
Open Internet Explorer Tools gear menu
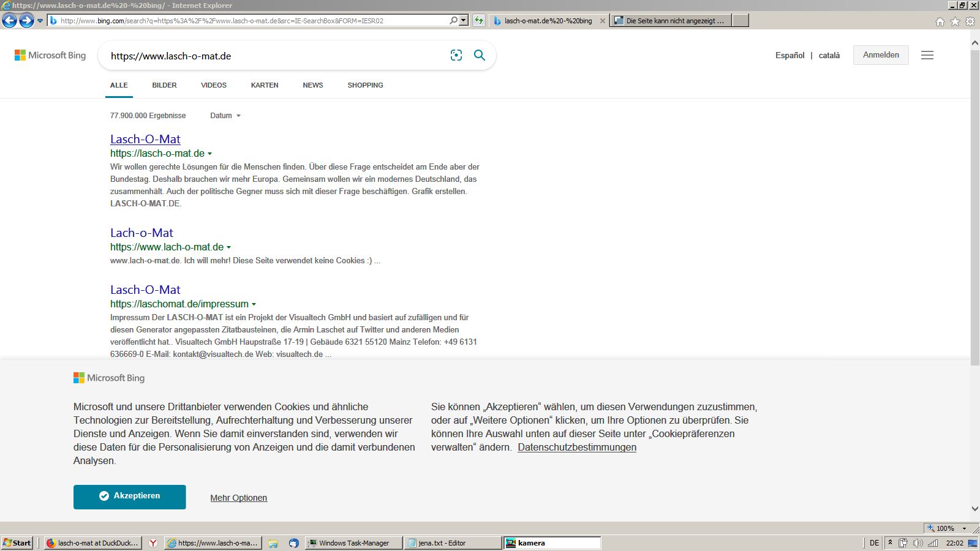tap(970, 21)
